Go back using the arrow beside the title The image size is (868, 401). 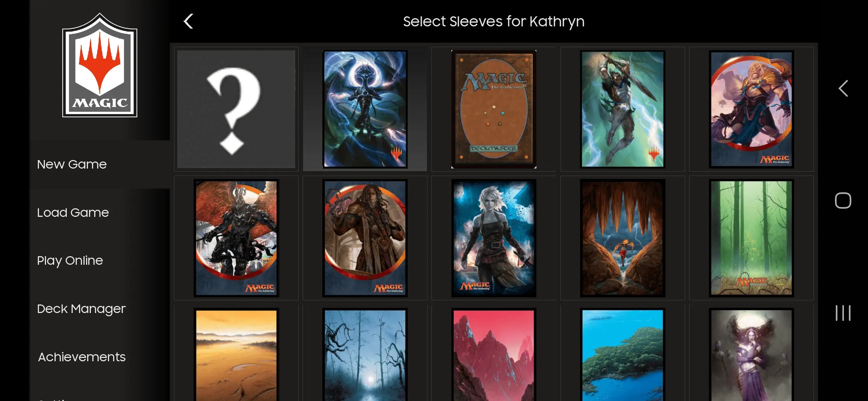(188, 21)
